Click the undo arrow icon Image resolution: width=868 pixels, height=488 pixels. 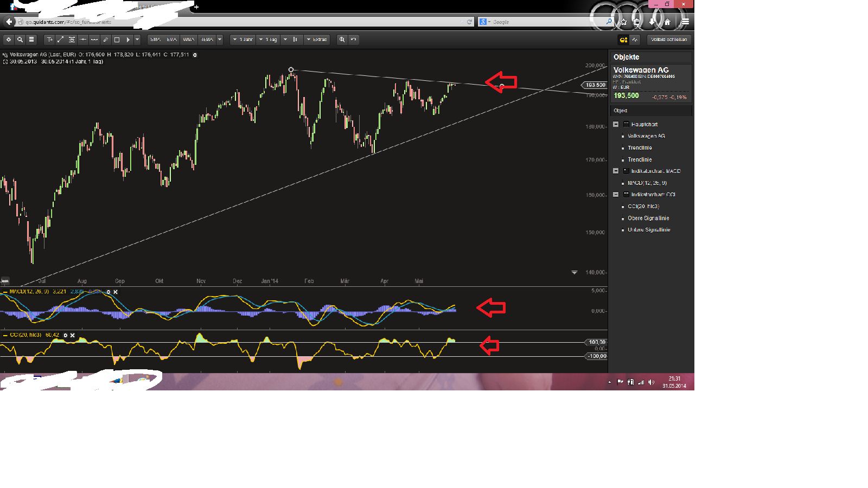353,40
